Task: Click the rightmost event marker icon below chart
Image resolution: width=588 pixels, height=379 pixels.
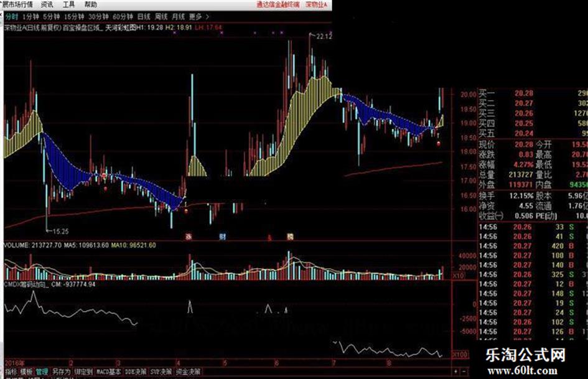Action: 290,236
